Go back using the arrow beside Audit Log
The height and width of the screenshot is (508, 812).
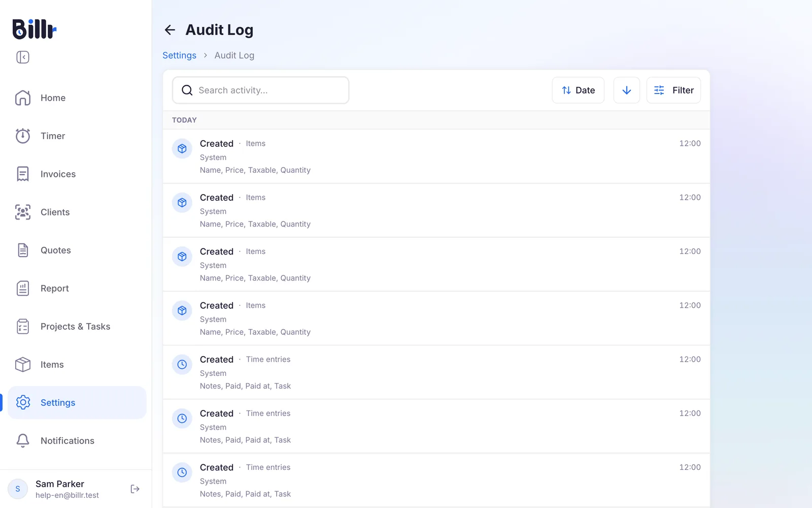coord(170,30)
